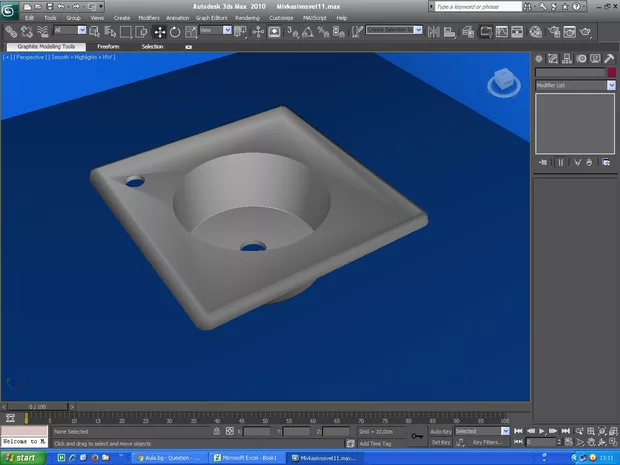Open the Create command panel tab
620x465 pixels.
541,58
